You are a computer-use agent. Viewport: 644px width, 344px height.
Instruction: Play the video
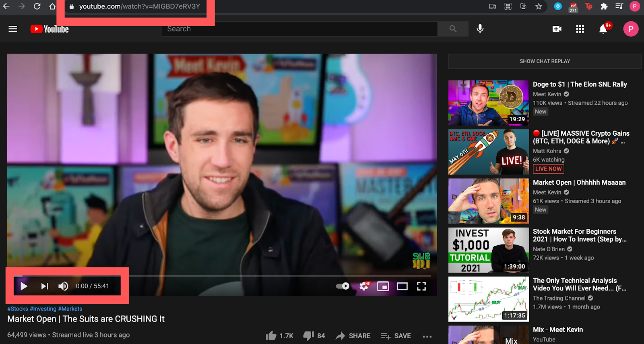24,286
